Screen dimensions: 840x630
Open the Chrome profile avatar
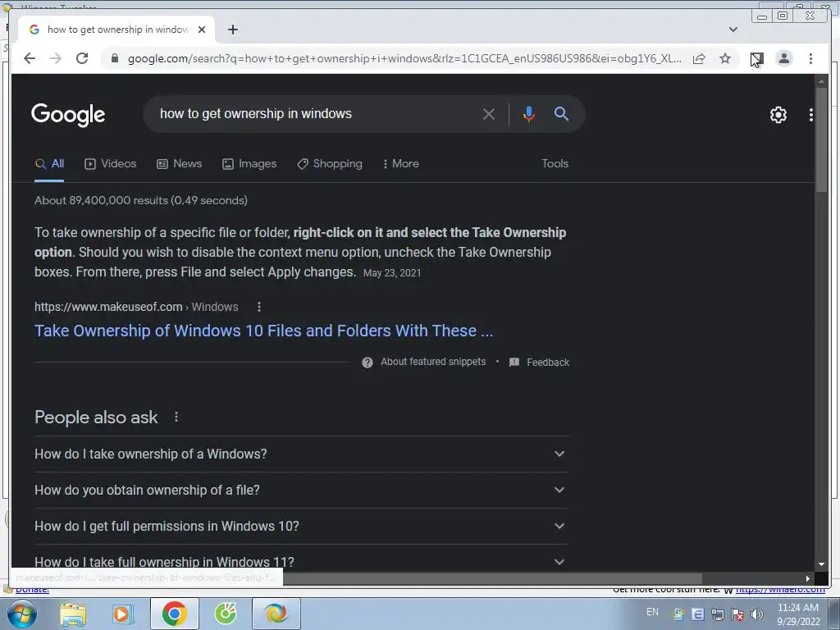[784, 58]
